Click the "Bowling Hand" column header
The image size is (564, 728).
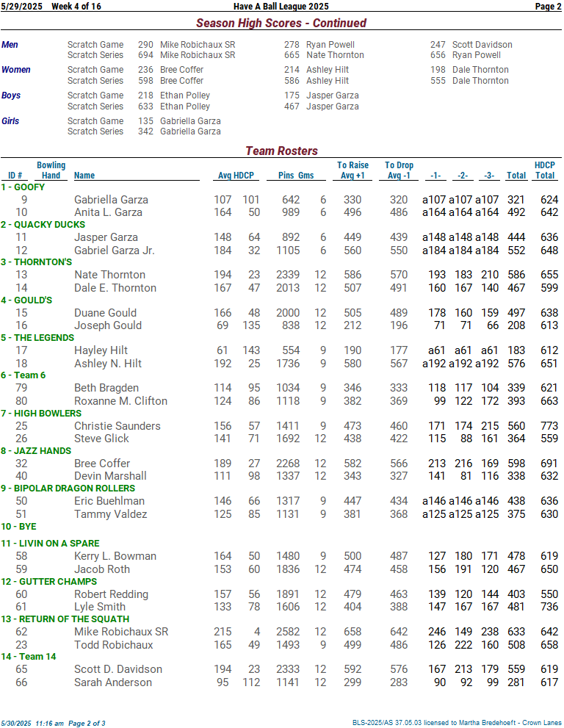coord(51,170)
